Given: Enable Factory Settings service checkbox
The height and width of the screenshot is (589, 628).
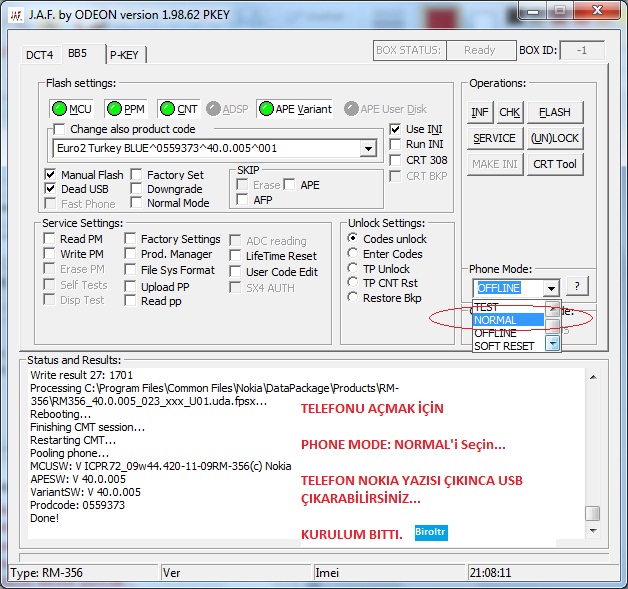Looking at the screenshot, I should click(130, 239).
